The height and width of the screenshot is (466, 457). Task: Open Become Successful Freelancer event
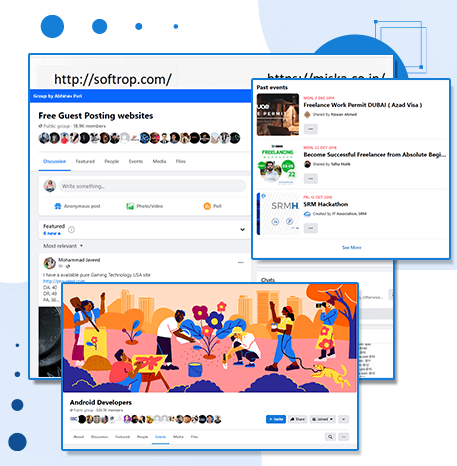(x=374, y=155)
